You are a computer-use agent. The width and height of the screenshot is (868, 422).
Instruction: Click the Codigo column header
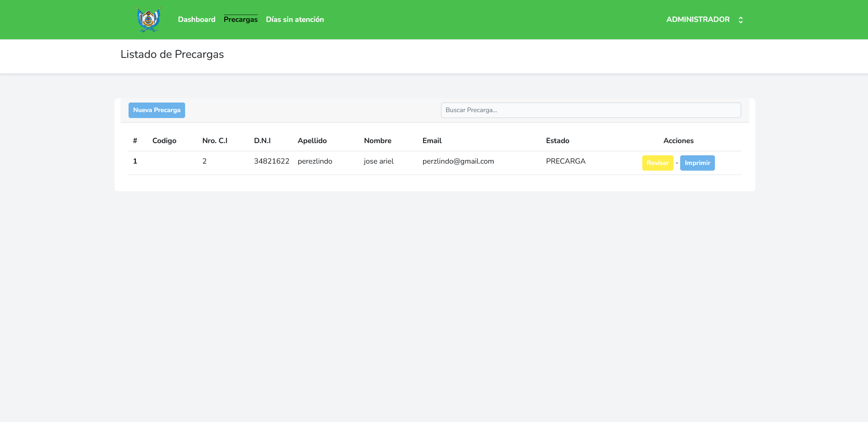pos(164,141)
